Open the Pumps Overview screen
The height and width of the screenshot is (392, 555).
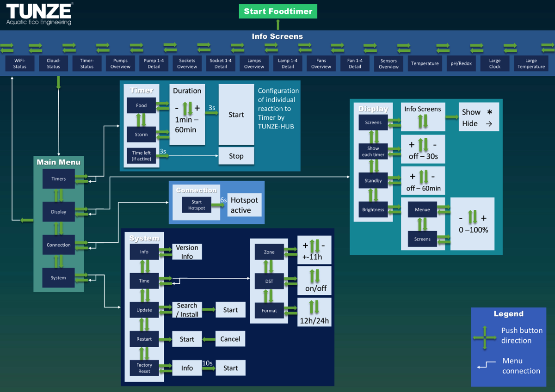pos(120,63)
